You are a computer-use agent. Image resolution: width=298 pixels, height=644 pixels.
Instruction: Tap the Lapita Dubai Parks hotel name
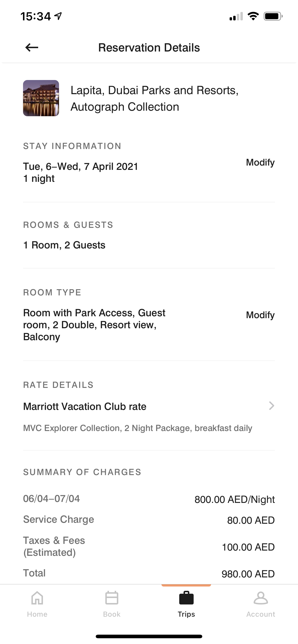155,98
